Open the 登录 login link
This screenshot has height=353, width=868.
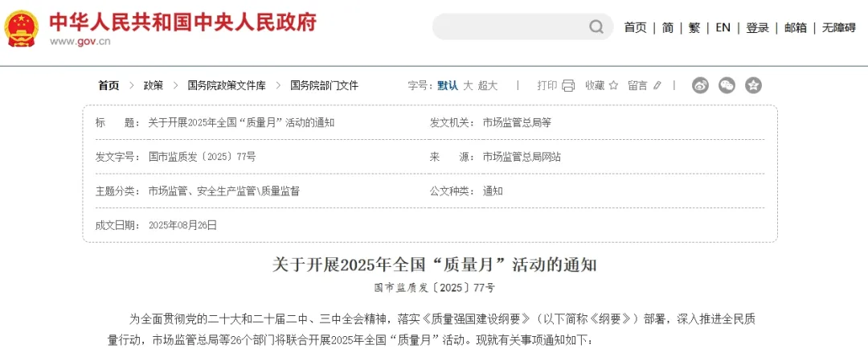click(x=757, y=27)
